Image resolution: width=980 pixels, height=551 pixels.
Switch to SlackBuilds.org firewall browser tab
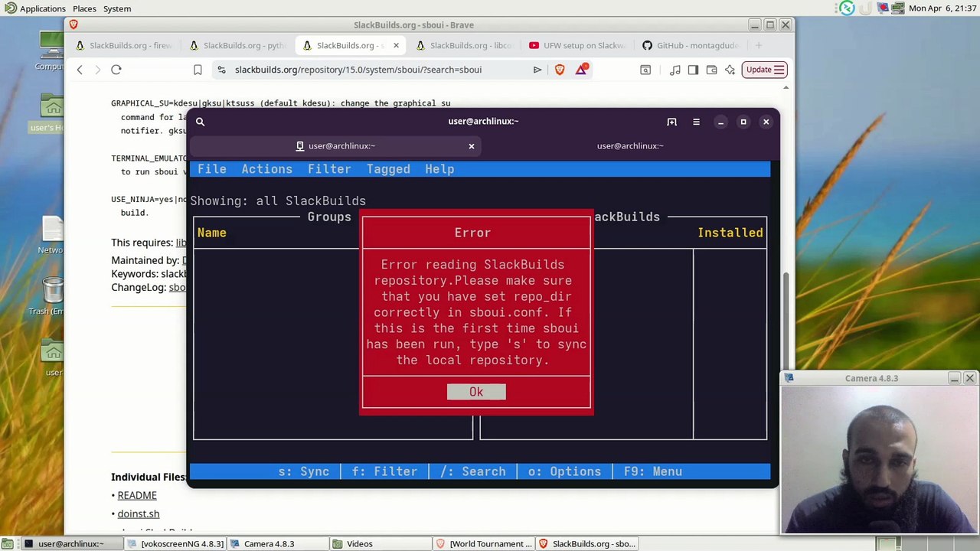click(x=122, y=45)
